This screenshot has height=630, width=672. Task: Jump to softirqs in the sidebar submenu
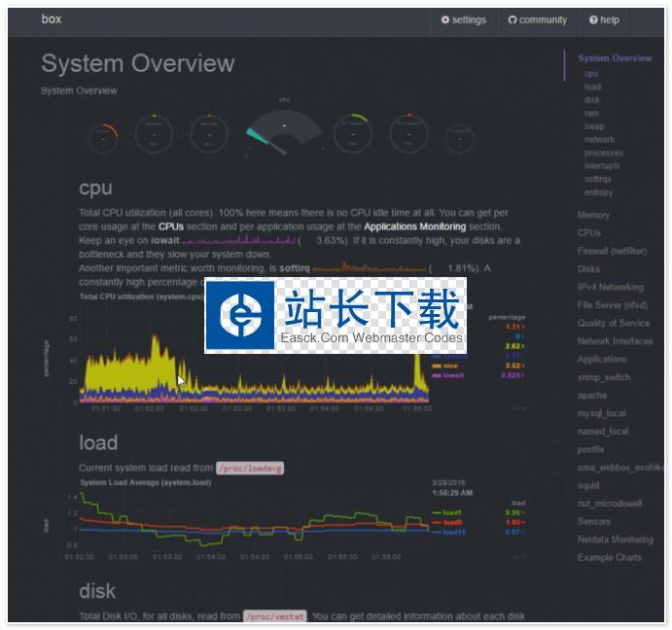[597, 179]
